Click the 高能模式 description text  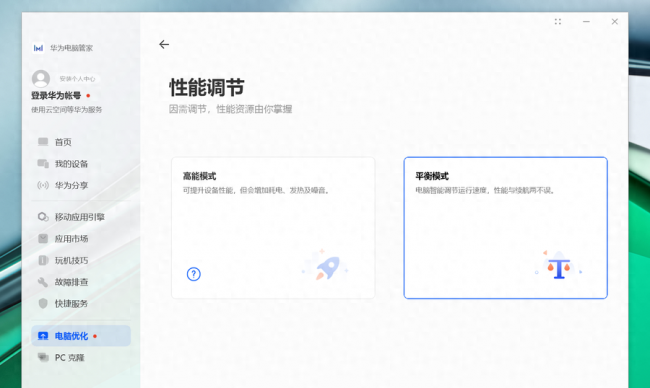pyautogui.click(x=257, y=191)
